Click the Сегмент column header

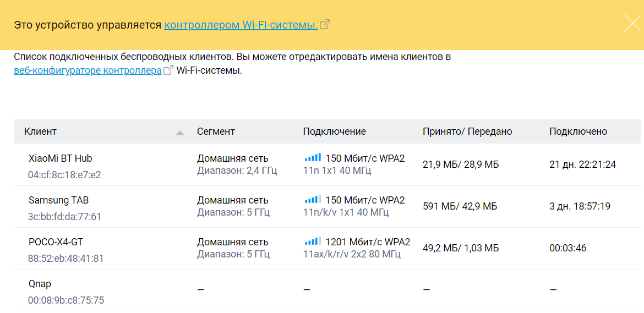[216, 131]
